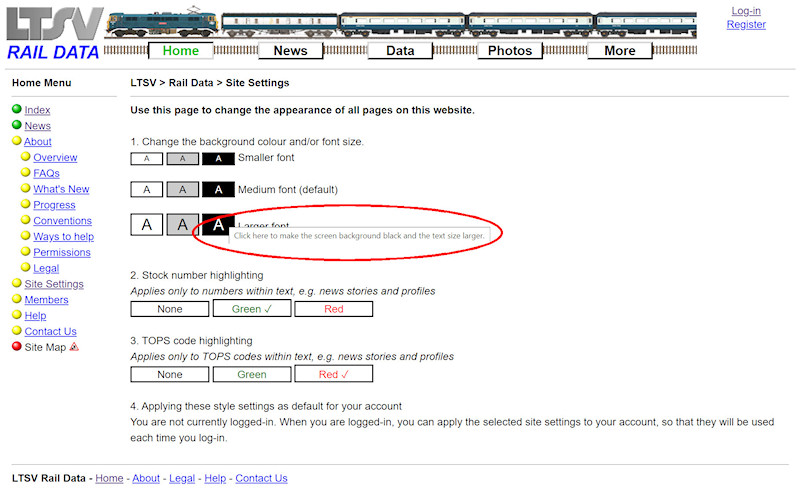Viewport: 800px width, 497px height.
Task: Switch to the Photos navigation tab
Action: click(510, 51)
